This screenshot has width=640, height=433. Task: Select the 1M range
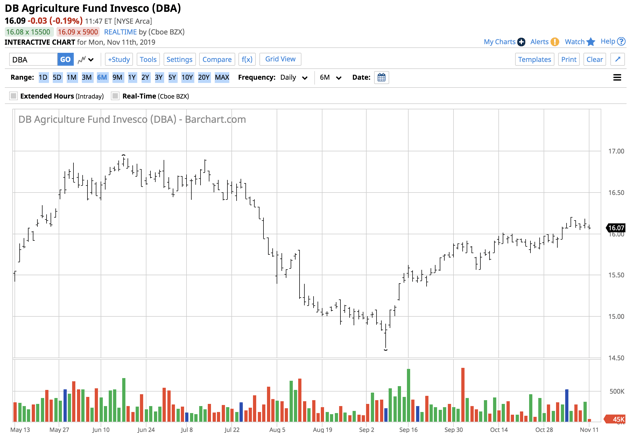72,78
